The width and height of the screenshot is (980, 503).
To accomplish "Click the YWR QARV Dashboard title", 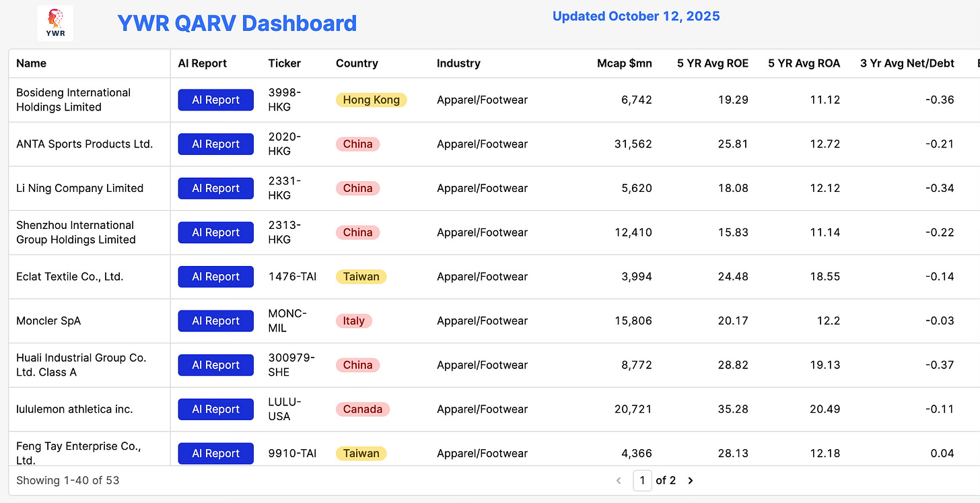I will [x=237, y=23].
